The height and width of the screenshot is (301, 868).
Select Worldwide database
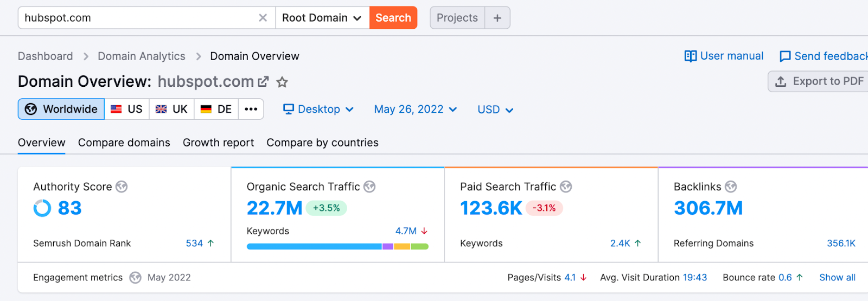point(61,109)
